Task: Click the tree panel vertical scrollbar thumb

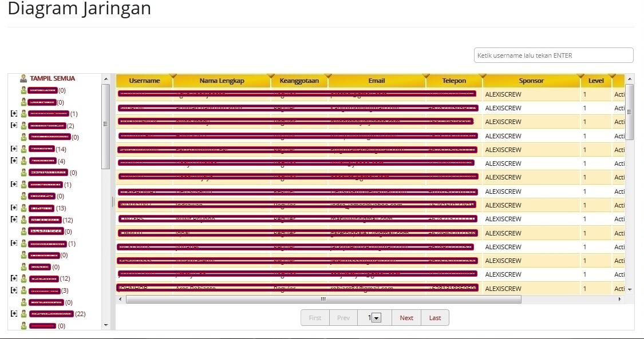Action: click(106, 126)
